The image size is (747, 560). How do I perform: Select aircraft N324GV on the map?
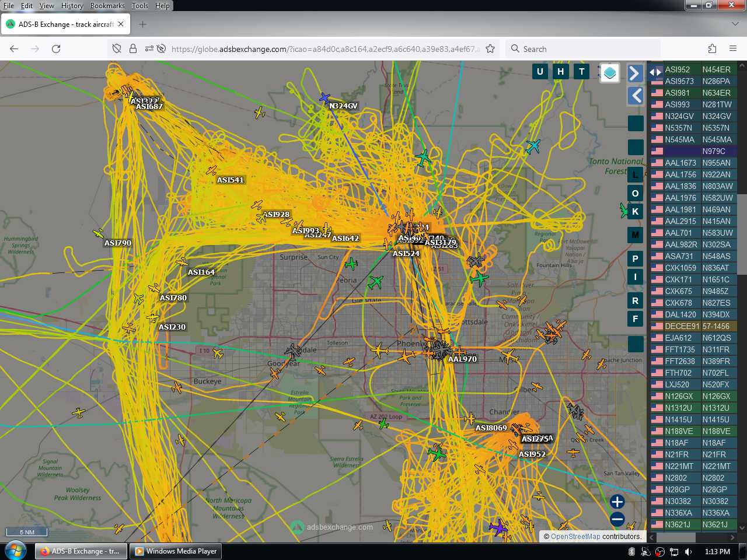coord(324,98)
